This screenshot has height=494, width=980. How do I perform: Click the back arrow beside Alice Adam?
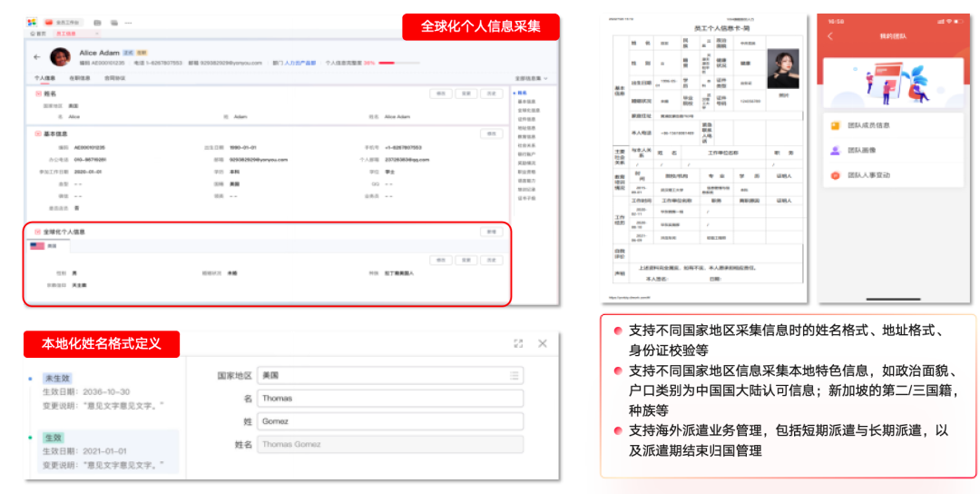[36, 57]
